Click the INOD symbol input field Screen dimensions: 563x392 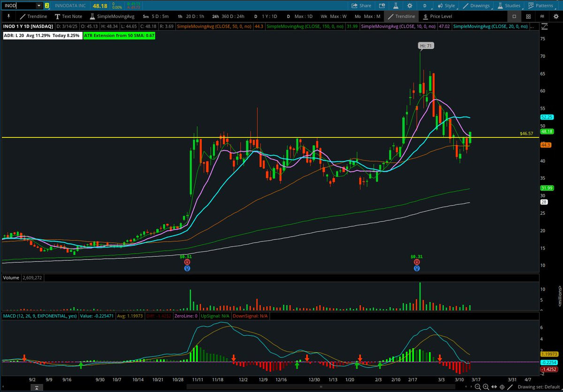point(19,6)
